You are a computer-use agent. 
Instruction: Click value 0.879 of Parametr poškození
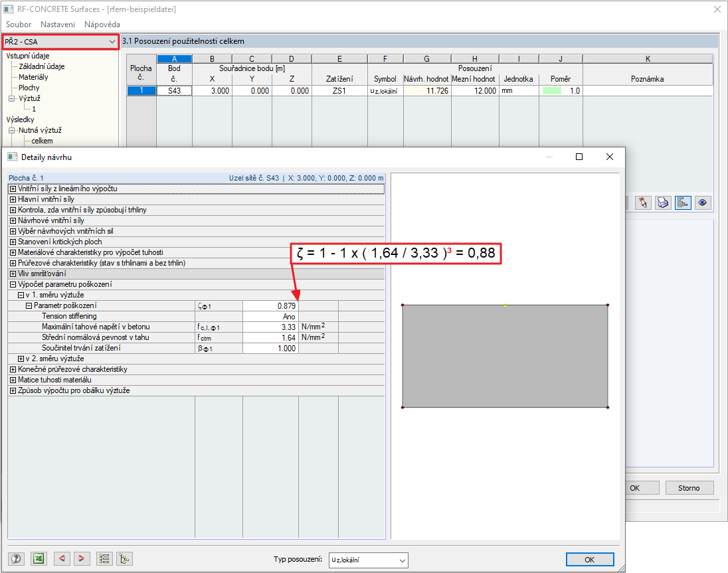[270, 305]
